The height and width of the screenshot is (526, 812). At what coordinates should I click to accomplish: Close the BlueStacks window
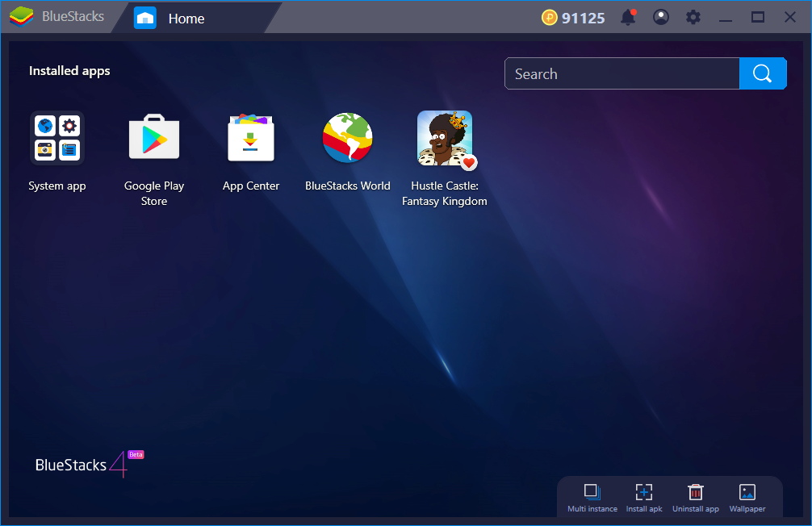[x=789, y=17]
